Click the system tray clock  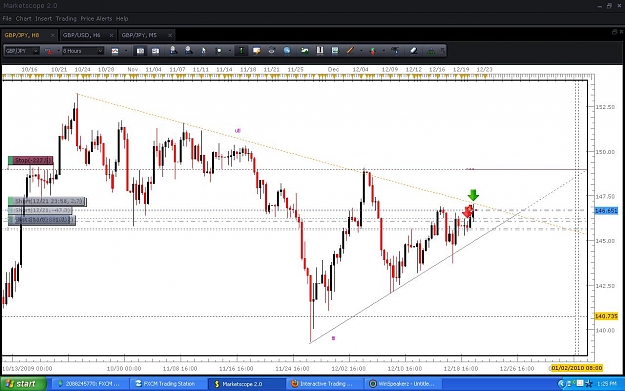607,384
